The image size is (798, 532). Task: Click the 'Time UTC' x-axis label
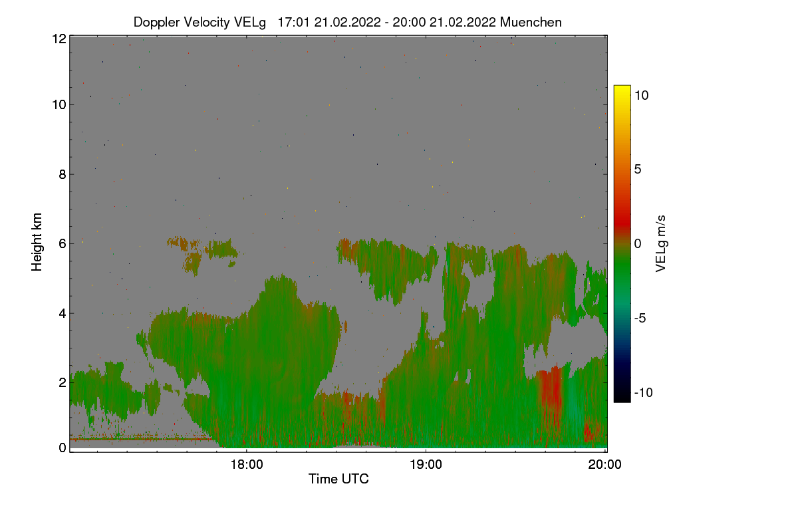[x=338, y=479]
